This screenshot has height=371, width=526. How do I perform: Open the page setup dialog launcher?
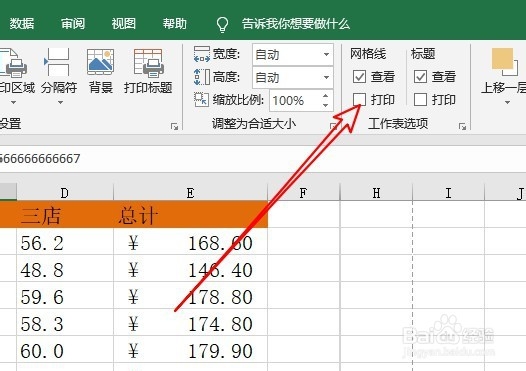point(174,126)
